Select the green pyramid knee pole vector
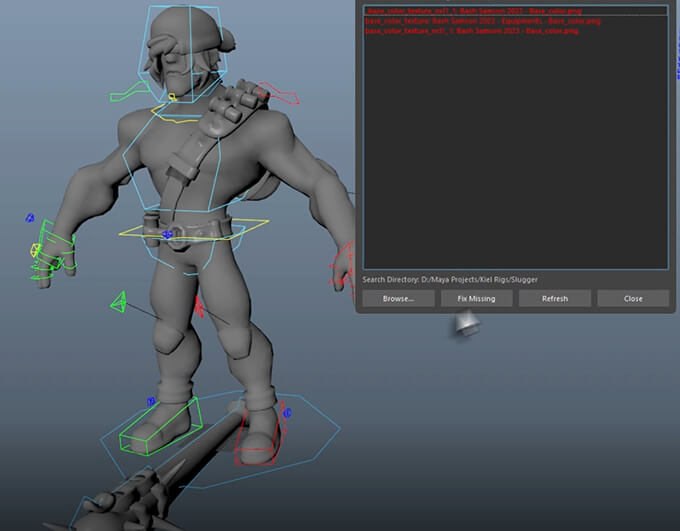 pyautogui.click(x=119, y=301)
